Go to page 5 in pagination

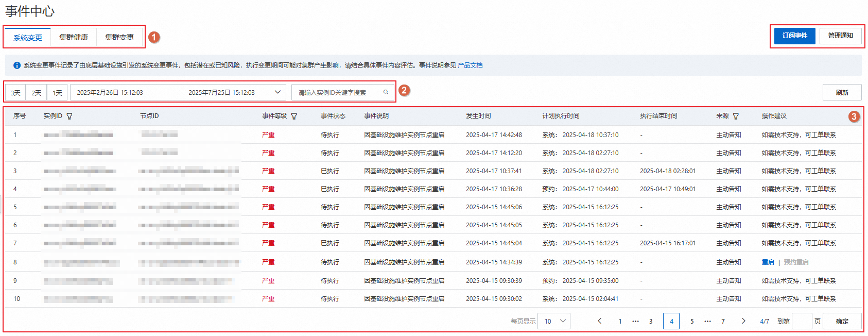coord(692,321)
